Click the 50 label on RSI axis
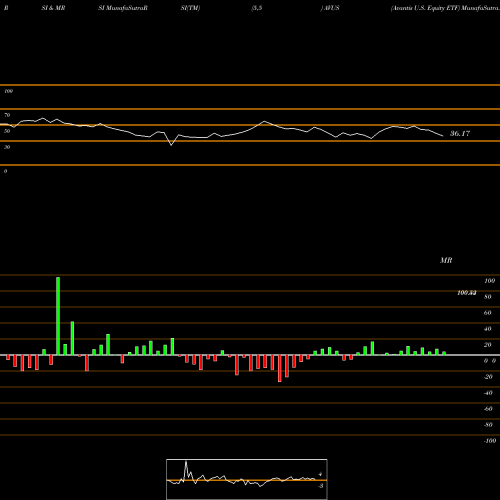This screenshot has height=500, width=500. tap(7, 131)
